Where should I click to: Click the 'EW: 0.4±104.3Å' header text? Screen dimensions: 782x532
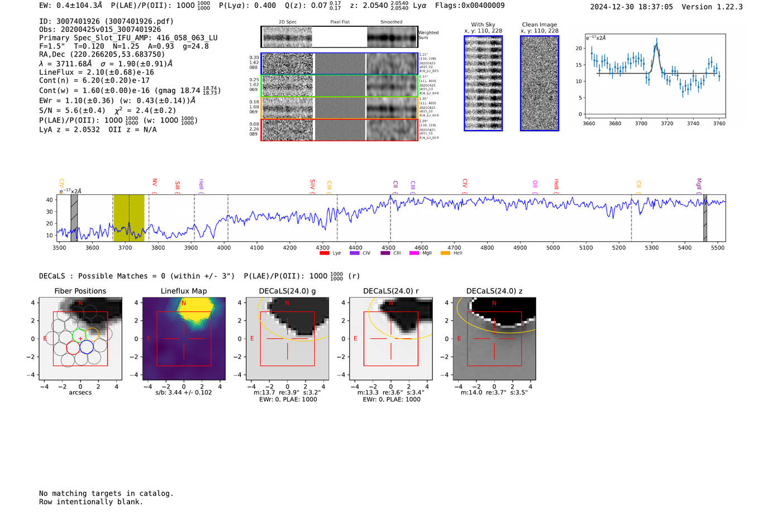click(71, 6)
